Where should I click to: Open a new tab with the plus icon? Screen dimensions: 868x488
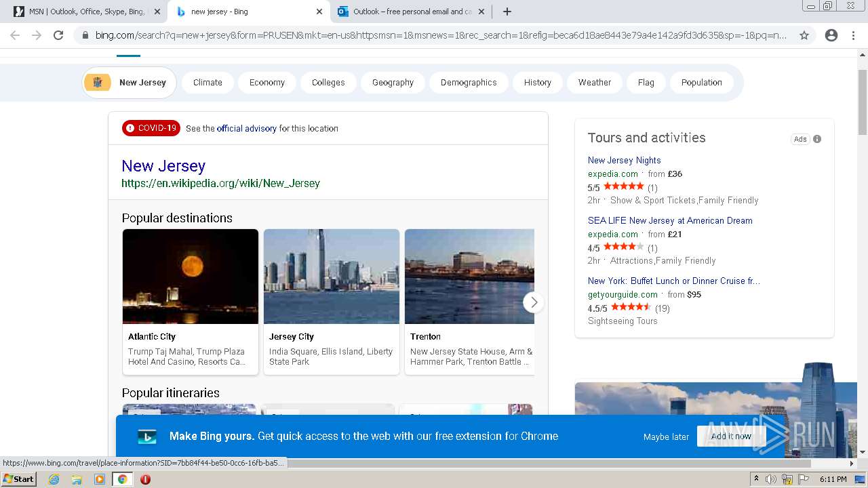(x=507, y=12)
